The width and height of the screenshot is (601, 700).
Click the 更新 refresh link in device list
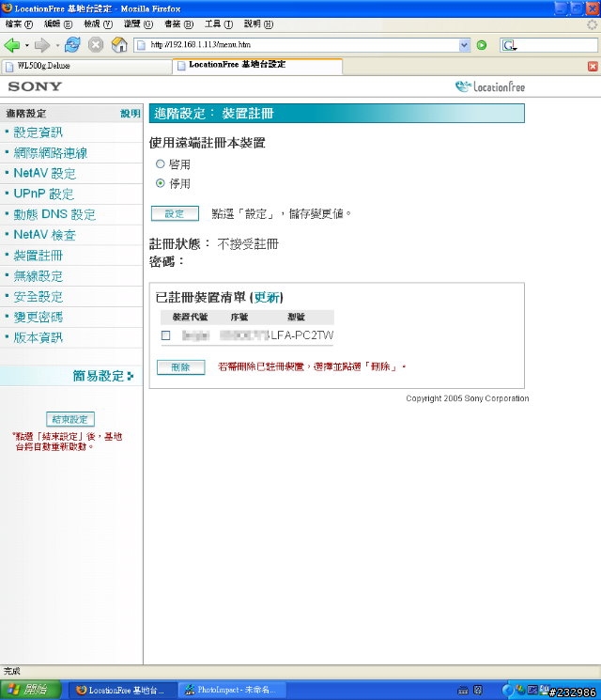tap(267, 297)
